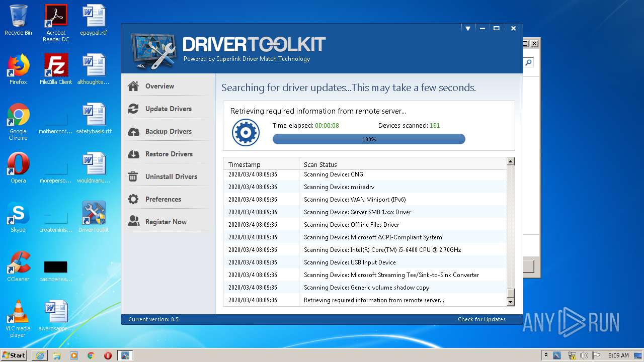Screen dimensions: 644x362
Task: Select Restore Drivers in sidebar
Action: [x=168, y=154]
